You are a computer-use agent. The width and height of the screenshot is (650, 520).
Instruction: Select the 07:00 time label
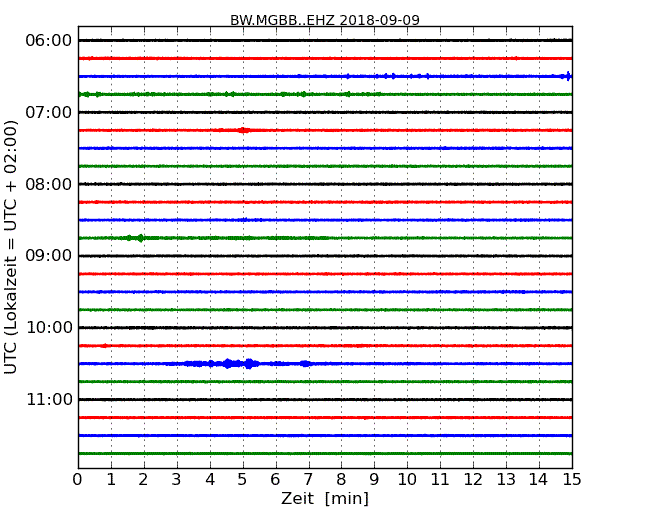pos(49,112)
